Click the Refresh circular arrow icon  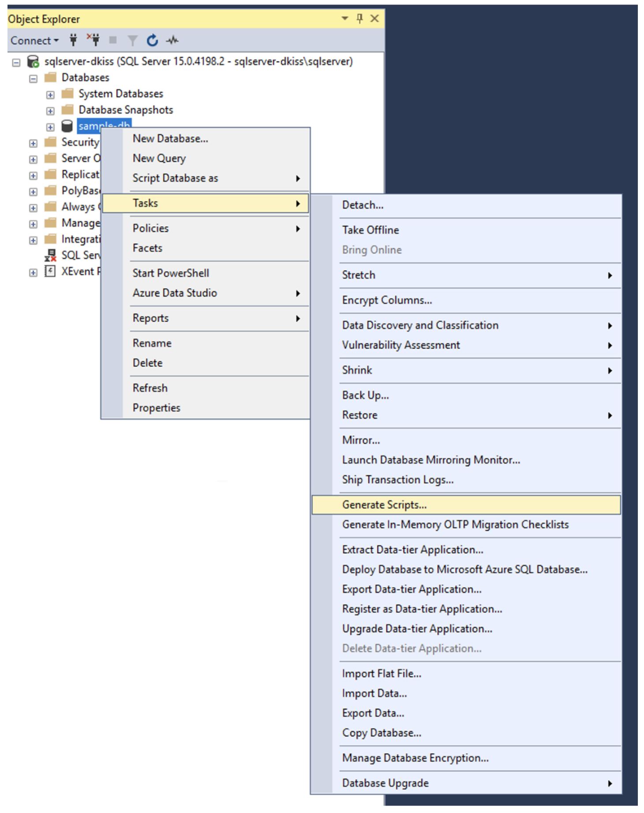pos(152,40)
